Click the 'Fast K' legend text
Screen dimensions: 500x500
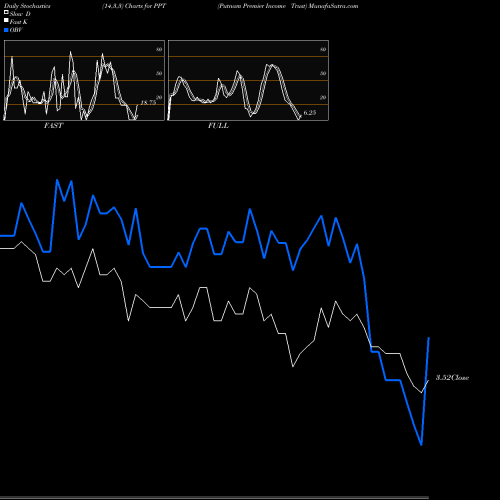19,22
